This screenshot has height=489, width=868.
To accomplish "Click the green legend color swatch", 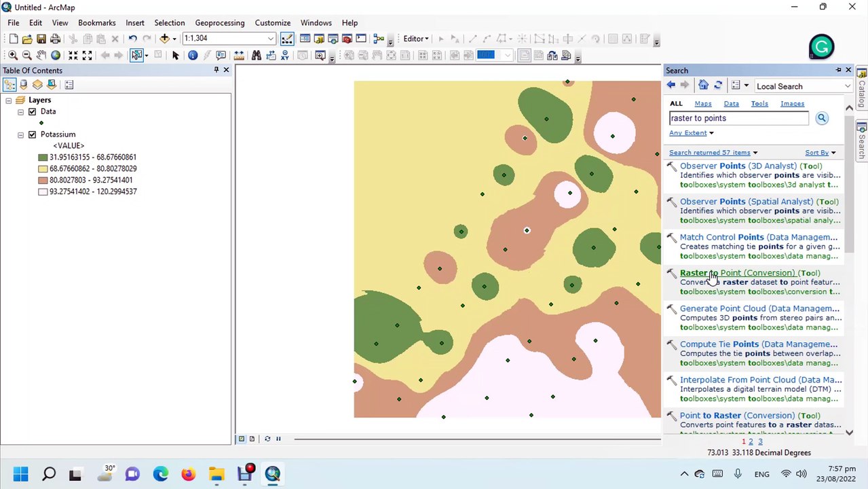I will click(x=43, y=158).
